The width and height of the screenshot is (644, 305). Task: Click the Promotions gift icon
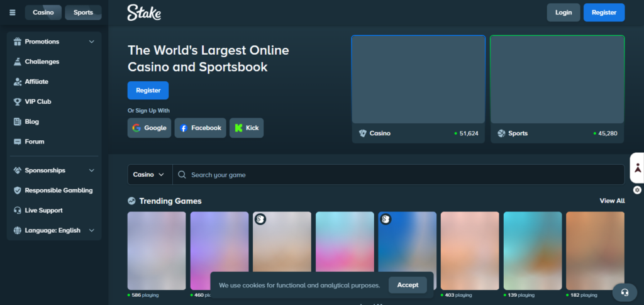tap(17, 42)
